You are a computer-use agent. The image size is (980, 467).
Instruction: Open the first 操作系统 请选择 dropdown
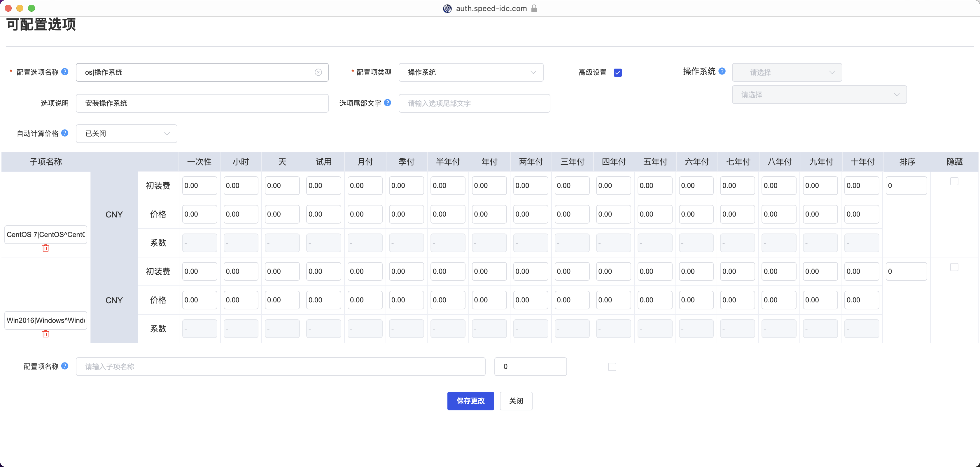click(787, 72)
